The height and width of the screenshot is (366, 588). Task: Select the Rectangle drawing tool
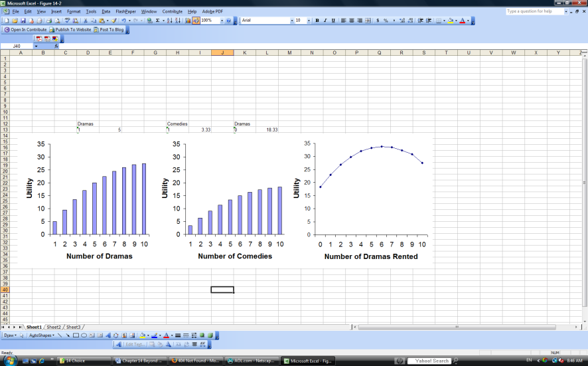(76, 335)
